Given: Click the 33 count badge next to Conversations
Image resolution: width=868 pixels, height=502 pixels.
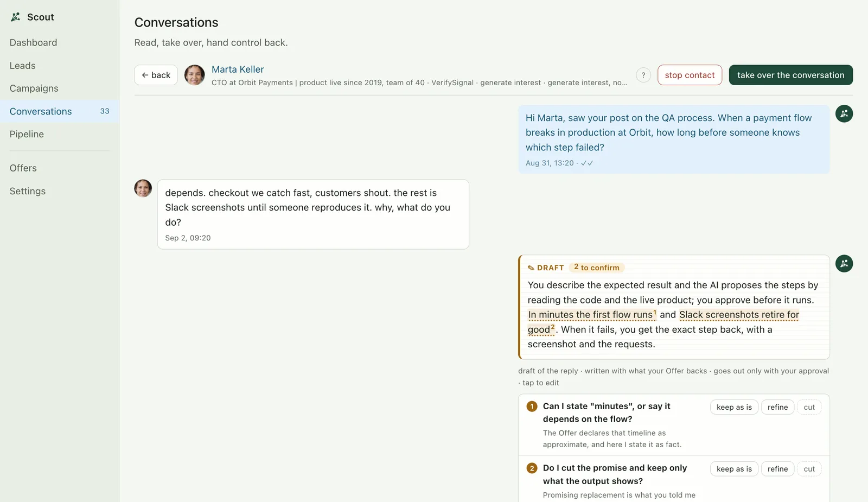Looking at the screenshot, I should tap(105, 111).
